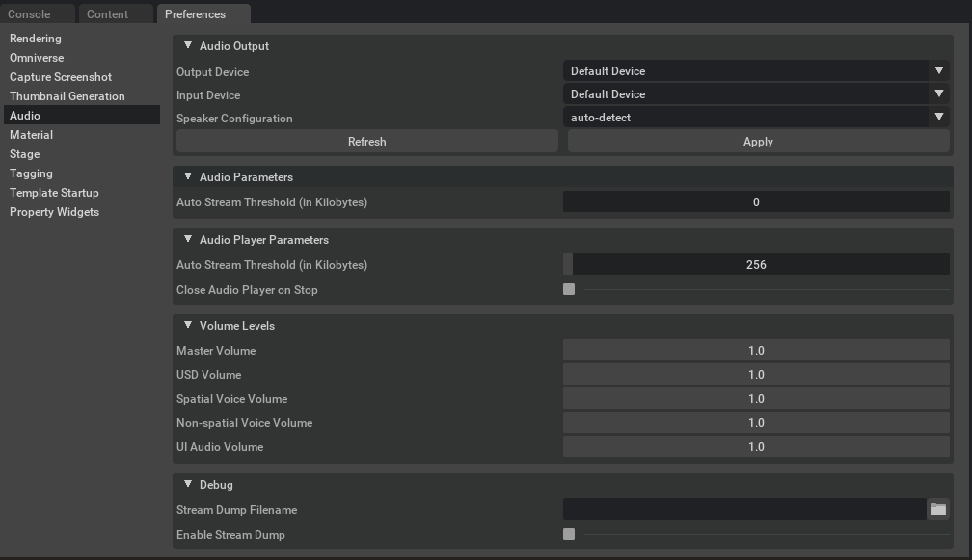The height and width of the screenshot is (560, 972).
Task: Adjust the Master Volume slider
Action: 757,350
